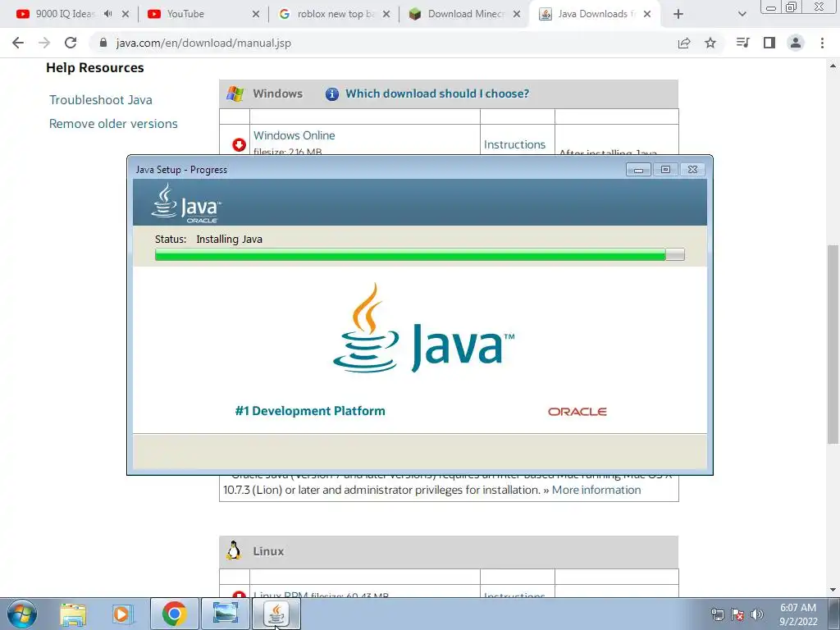This screenshot has height=630, width=840.
Task: Open the Windows Online Instructions link
Action: (514, 144)
